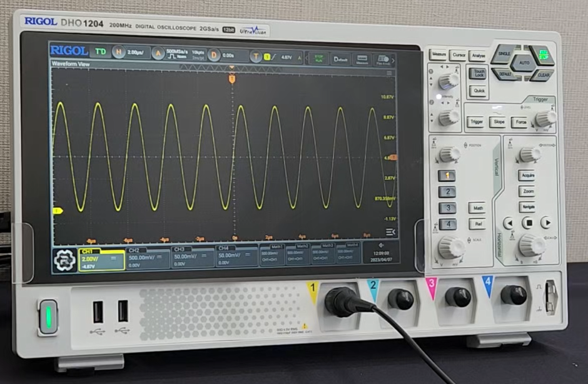Tap the 12:09:08 clock display

tap(382, 253)
